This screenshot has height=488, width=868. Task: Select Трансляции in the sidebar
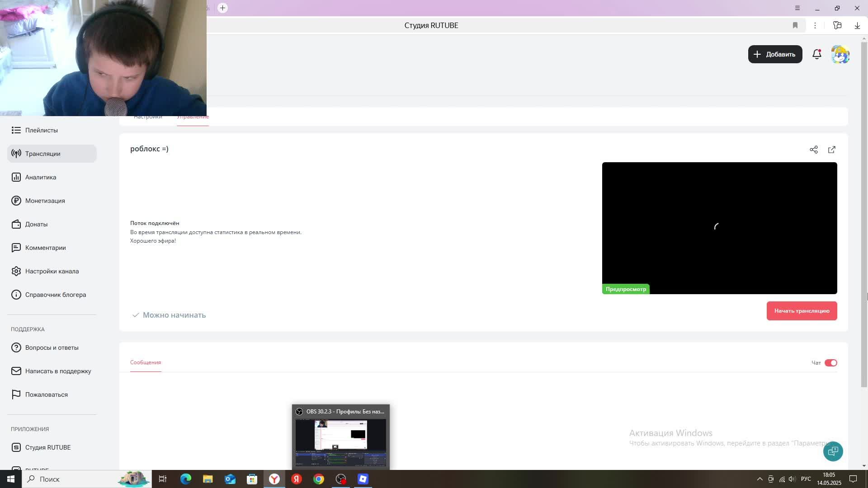42,154
